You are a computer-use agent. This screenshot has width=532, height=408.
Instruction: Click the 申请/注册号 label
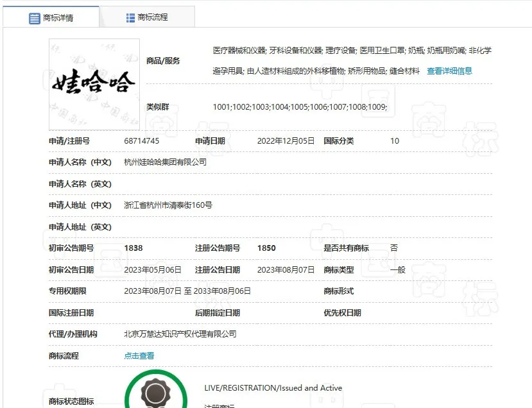click(x=69, y=140)
